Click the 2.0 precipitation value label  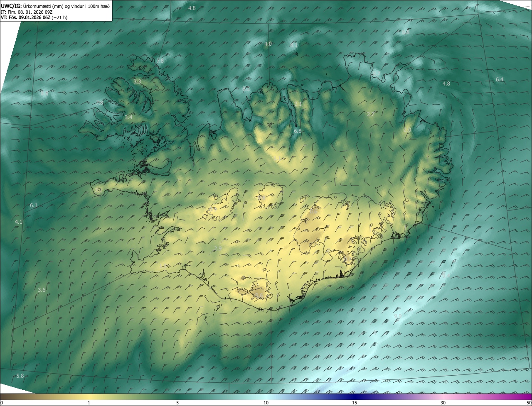point(407,130)
